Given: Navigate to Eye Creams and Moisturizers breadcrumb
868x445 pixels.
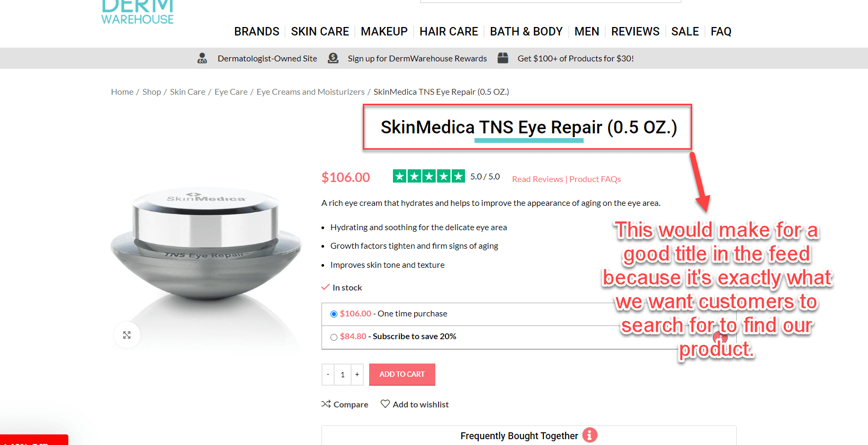Looking at the screenshot, I should point(310,92).
